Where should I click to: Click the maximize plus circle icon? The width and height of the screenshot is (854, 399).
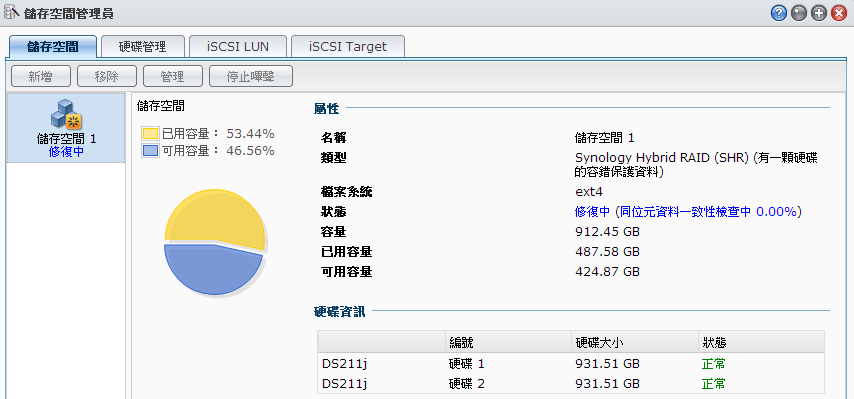point(819,14)
